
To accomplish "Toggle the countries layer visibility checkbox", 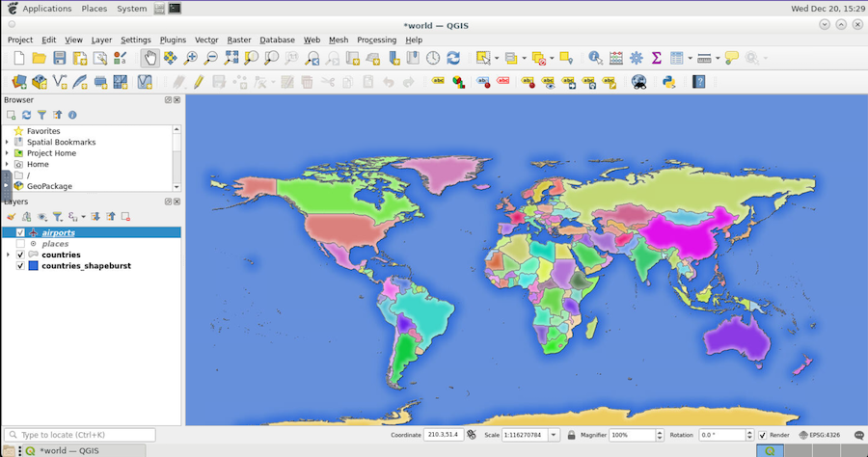I will [20, 255].
